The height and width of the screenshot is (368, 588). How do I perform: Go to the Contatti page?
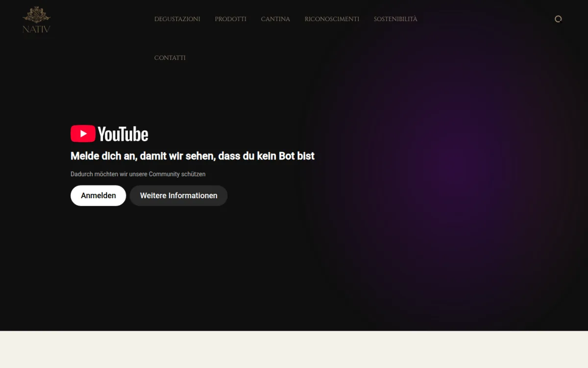170,58
